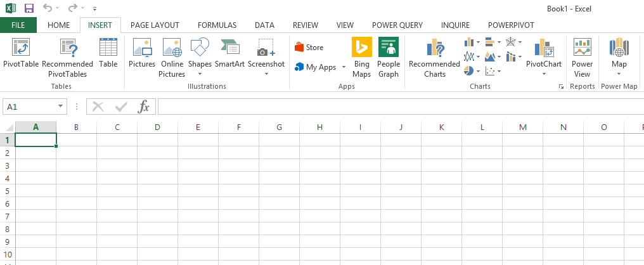Select row 9 header
The height and width of the screenshot is (265, 644).
click(7, 242)
